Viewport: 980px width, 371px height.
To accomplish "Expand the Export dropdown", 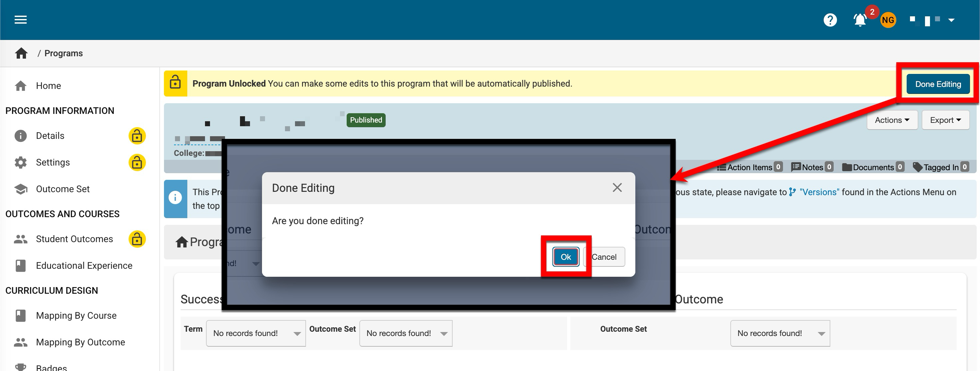I will 945,120.
